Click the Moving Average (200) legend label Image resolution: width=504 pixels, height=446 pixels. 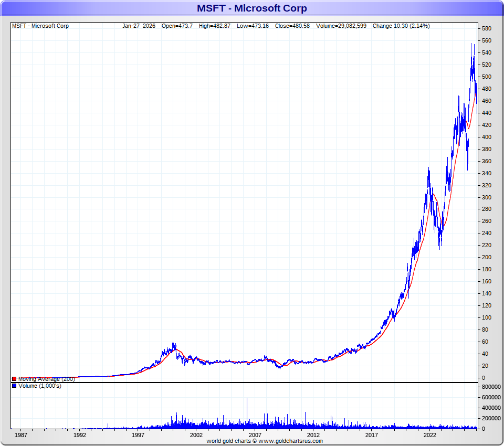[x=46, y=379]
